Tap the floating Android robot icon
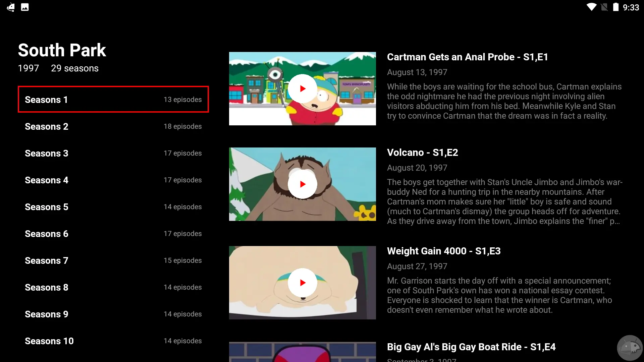 (x=630, y=348)
